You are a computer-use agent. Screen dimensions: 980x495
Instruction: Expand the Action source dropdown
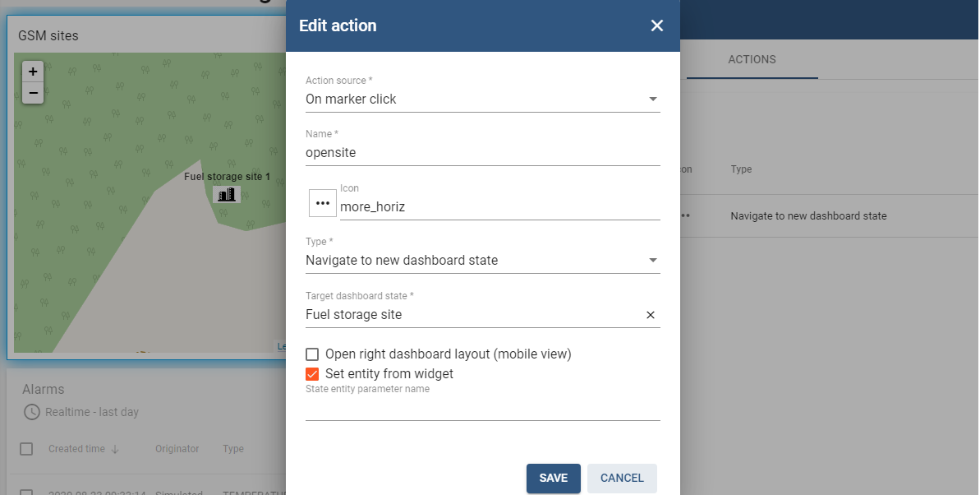point(482,99)
